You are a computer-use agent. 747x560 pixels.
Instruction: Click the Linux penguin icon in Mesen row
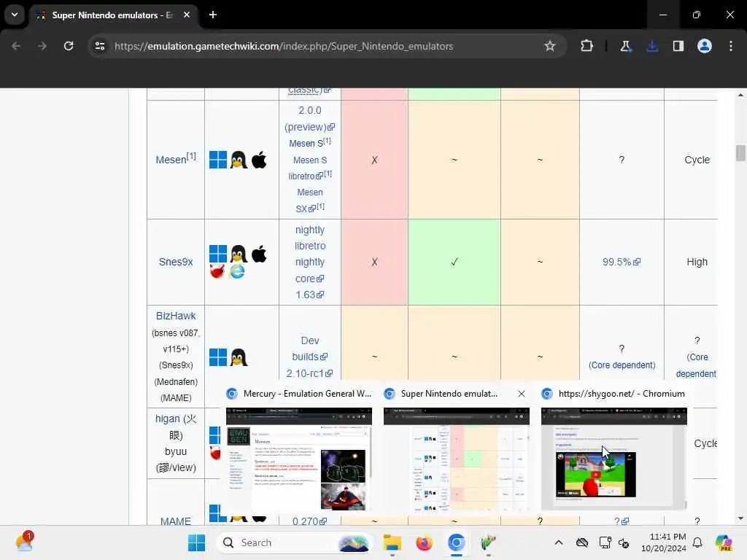(239, 160)
